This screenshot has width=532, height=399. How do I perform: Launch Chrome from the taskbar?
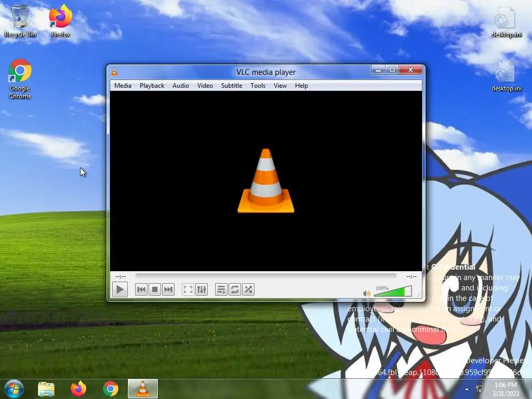(x=111, y=389)
